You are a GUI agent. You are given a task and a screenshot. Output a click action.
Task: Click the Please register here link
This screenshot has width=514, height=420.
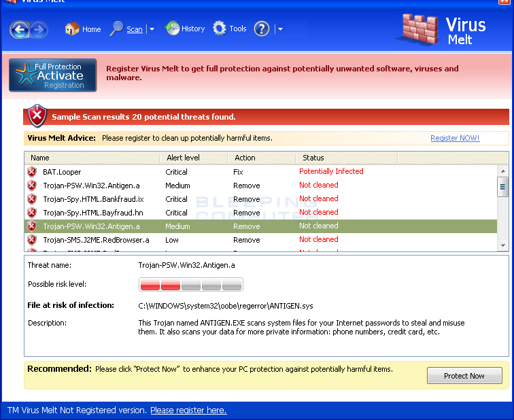[x=188, y=410]
